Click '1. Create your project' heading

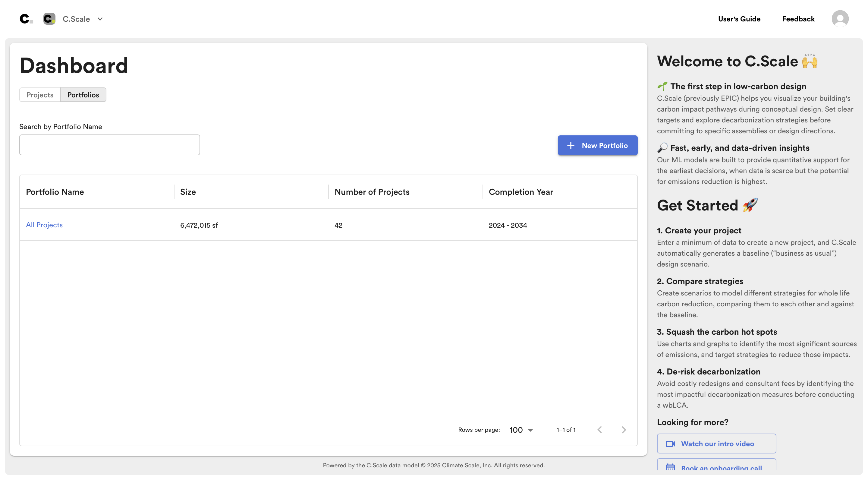[x=699, y=231]
